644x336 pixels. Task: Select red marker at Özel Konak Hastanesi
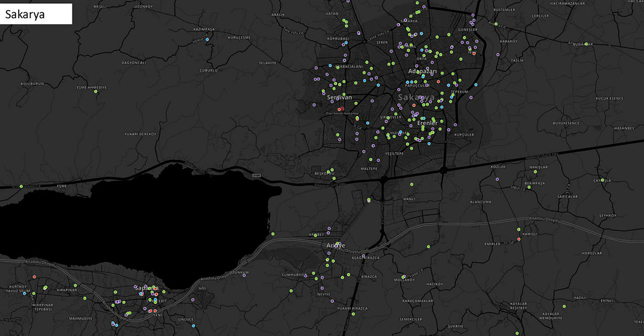pos(342,108)
